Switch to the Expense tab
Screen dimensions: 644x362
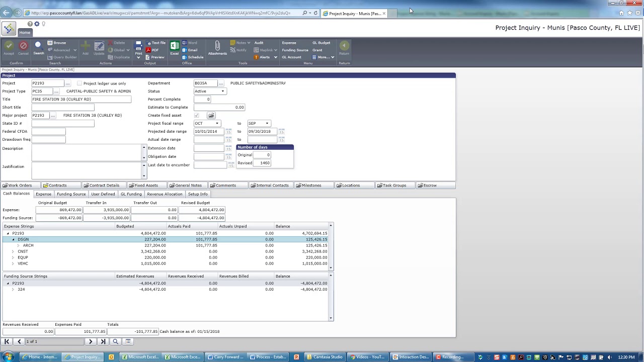tap(43, 194)
